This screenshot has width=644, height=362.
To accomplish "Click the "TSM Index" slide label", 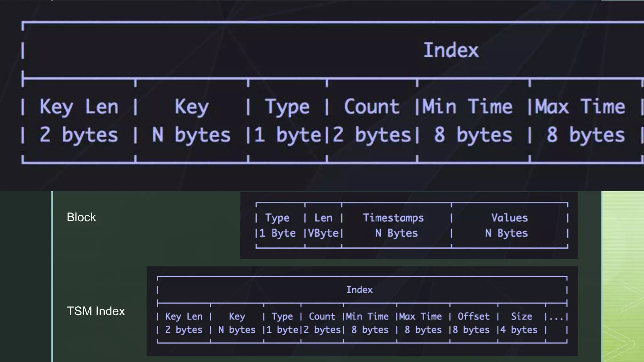I will pos(96,311).
